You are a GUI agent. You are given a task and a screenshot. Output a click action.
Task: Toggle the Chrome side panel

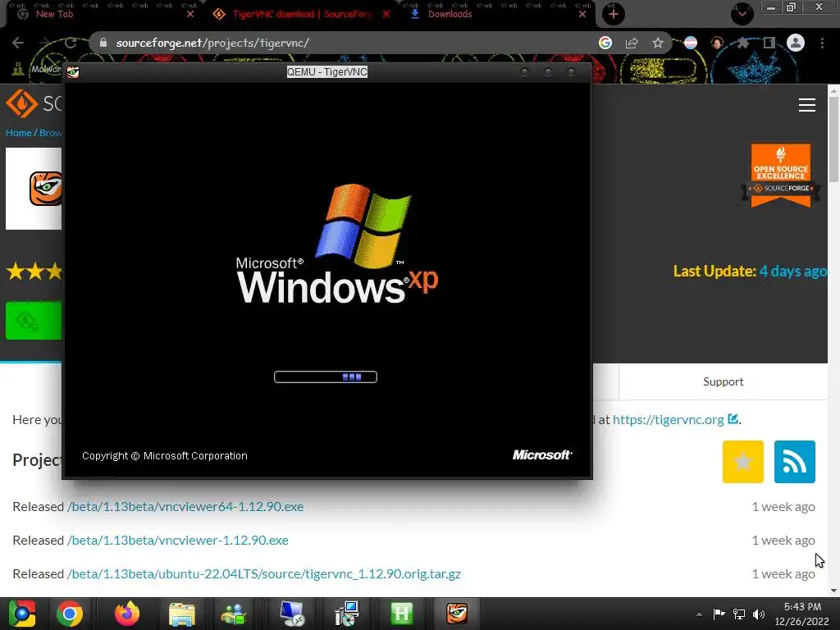pos(769,43)
